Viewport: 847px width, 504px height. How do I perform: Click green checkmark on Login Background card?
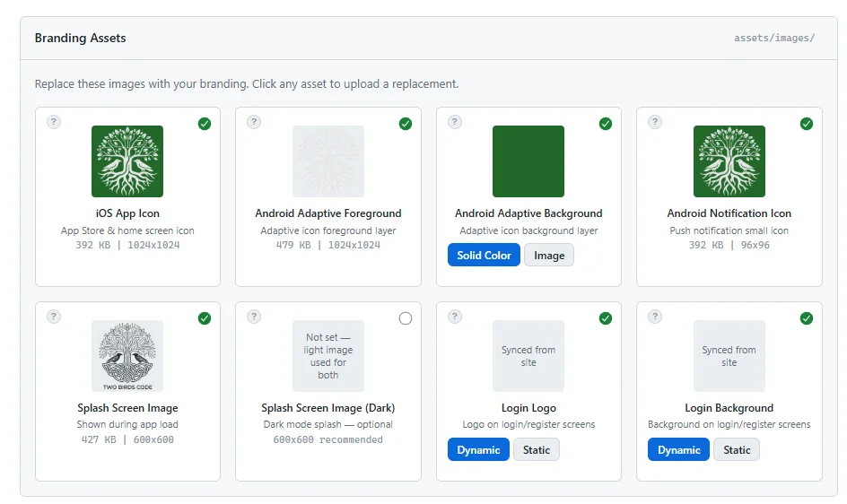807,318
